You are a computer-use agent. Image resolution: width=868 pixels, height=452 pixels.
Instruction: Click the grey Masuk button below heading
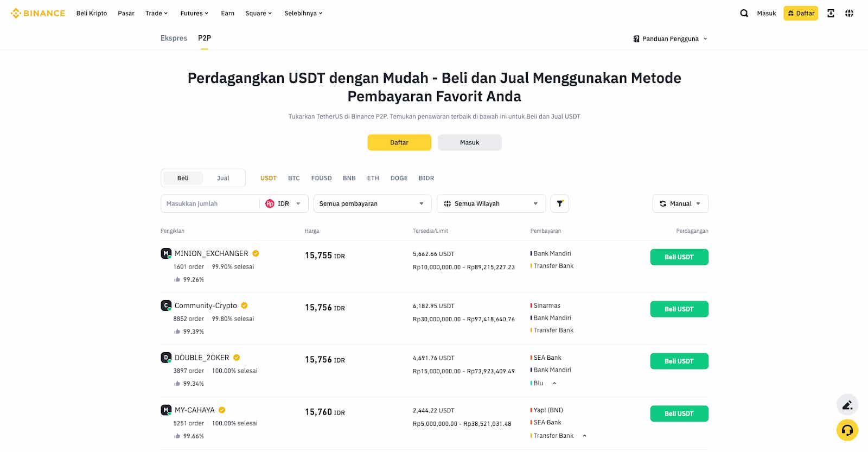click(x=470, y=142)
